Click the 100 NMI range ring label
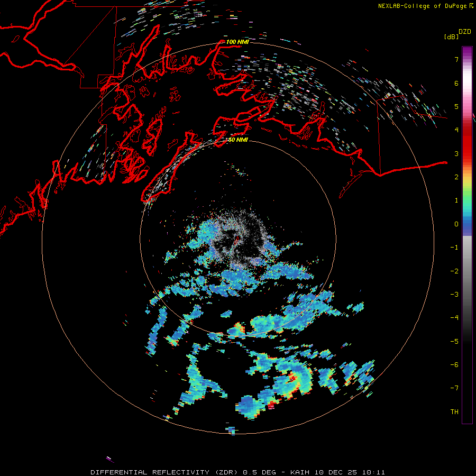476x476 pixels. pyautogui.click(x=237, y=42)
